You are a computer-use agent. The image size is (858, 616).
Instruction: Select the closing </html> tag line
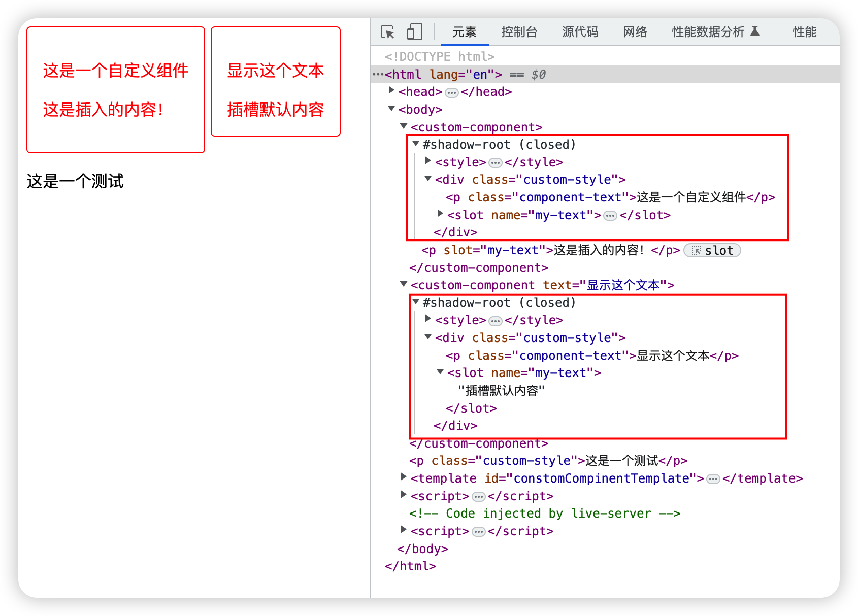tap(410, 566)
